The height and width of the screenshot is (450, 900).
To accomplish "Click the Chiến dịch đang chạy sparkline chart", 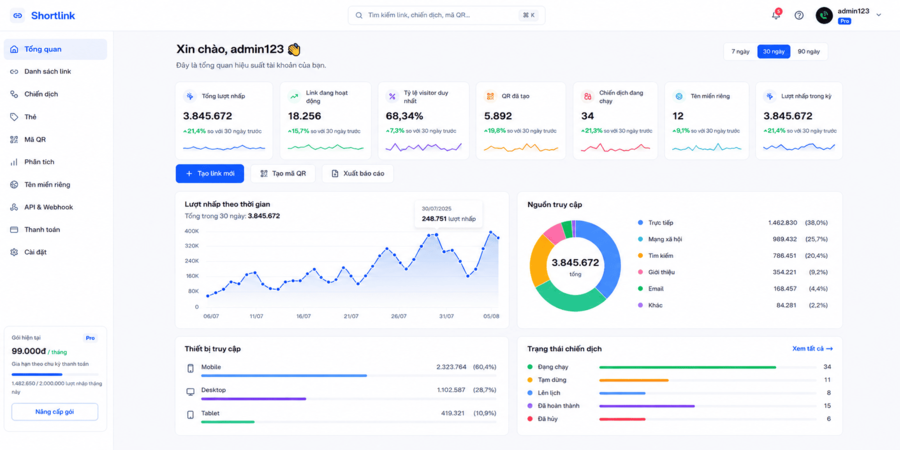I will [615, 148].
